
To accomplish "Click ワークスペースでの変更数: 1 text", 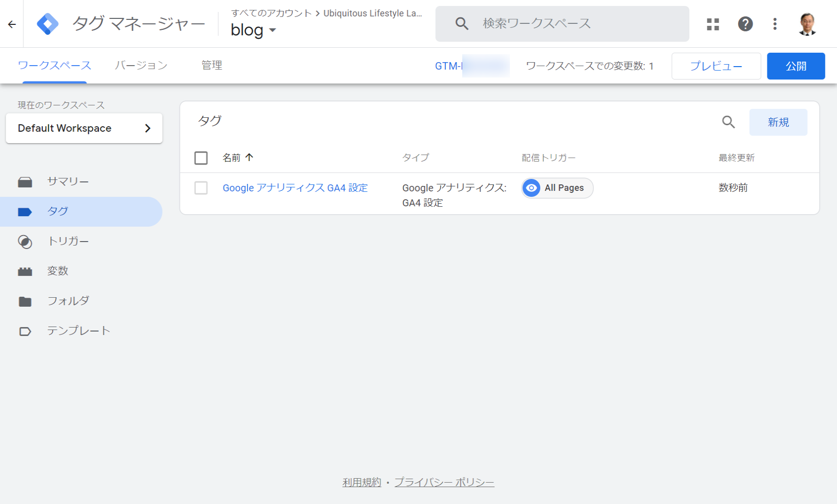I will (x=589, y=66).
